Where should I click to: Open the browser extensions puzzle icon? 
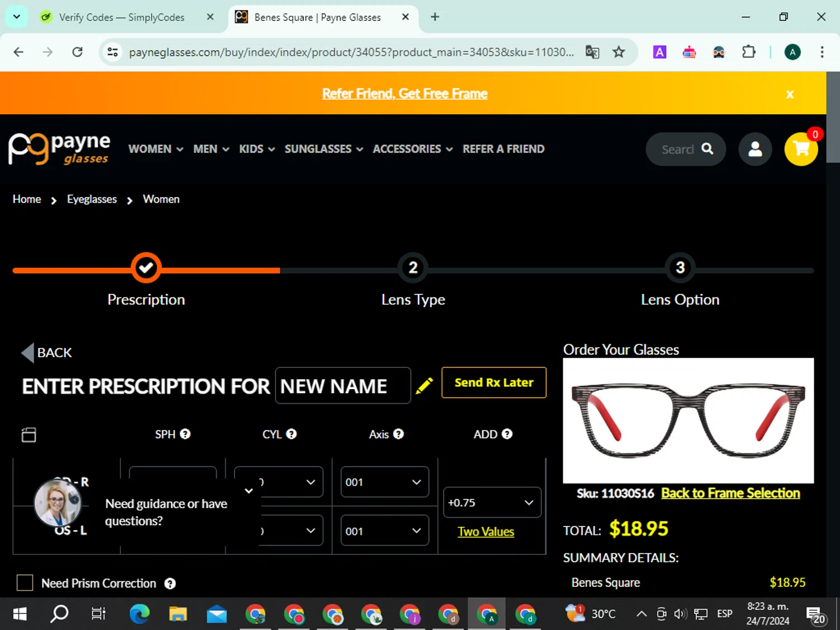(x=748, y=52)
